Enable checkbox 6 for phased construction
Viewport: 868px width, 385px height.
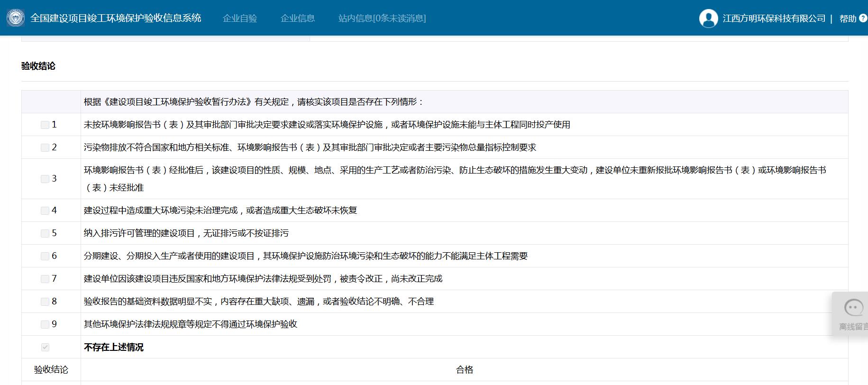[x=45, y=256]
